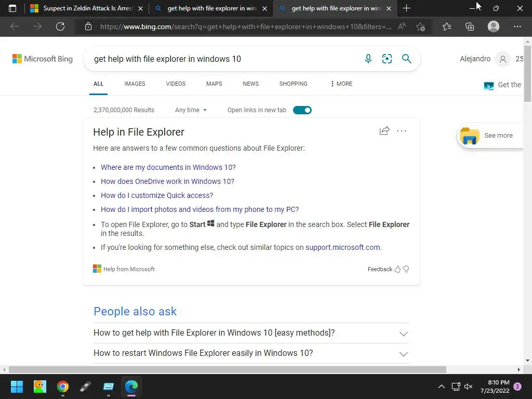
Task: Close the Suspect in Zeldin Attack tab
Action: point(140,8)
